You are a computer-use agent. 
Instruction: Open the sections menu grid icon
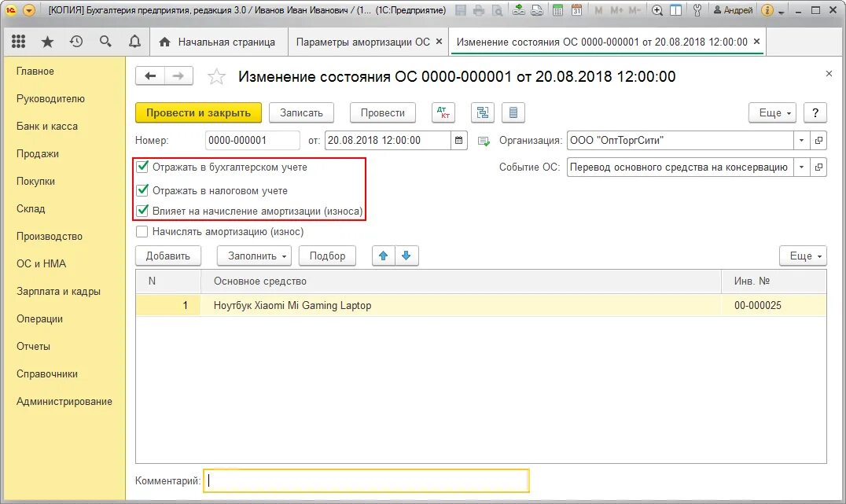click(18, 42)
